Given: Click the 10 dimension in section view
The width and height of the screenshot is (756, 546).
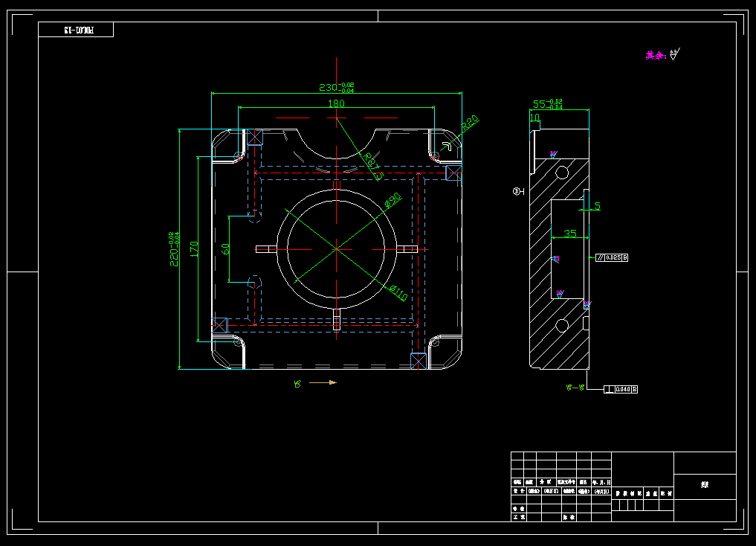Looking at the screenshot, I should (x=534, y=118).
